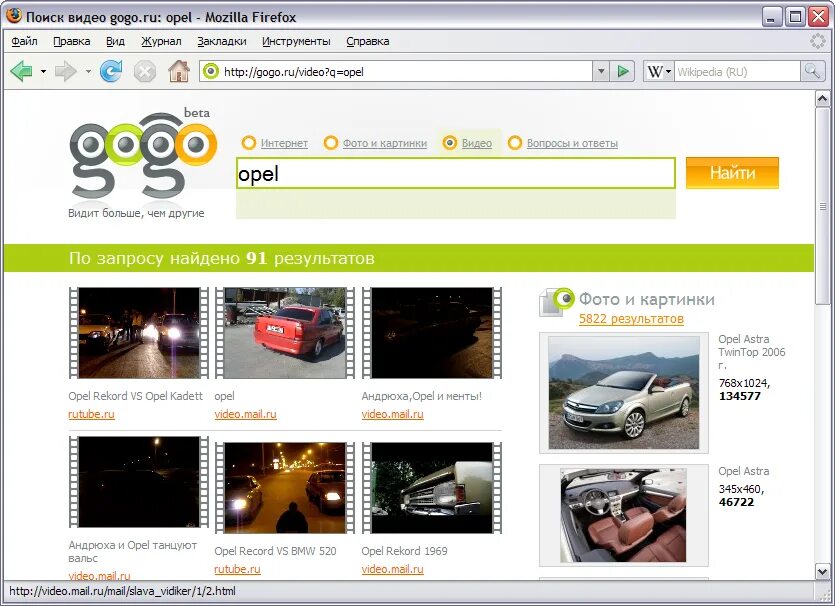The height and width of the screenshot is (606, 835).
Task: Reload the page with the Refresh icon
Action: [x=111, y=71]
